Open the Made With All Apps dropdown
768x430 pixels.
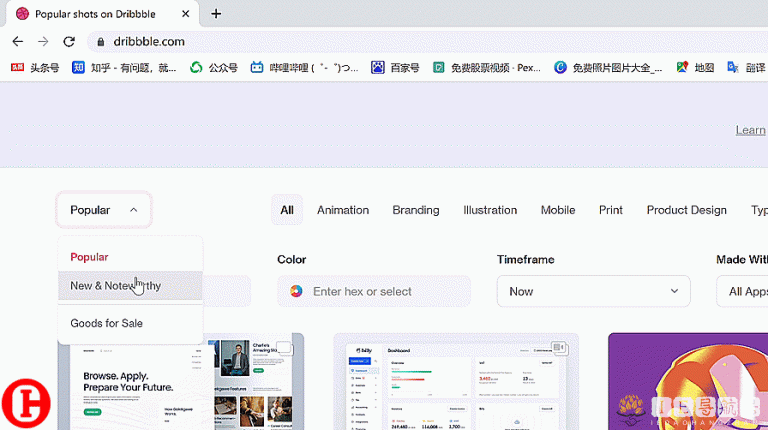[745, 291]
